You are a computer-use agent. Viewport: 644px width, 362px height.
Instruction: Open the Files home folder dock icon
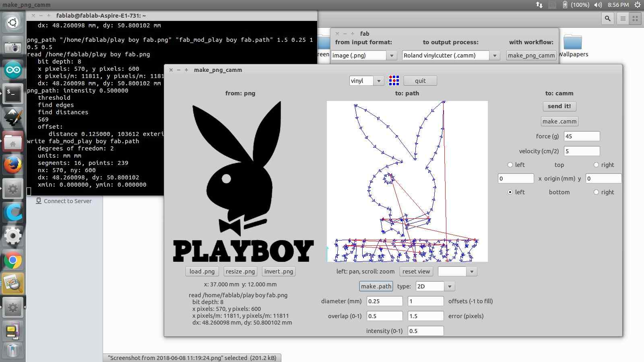coord(13,141)
